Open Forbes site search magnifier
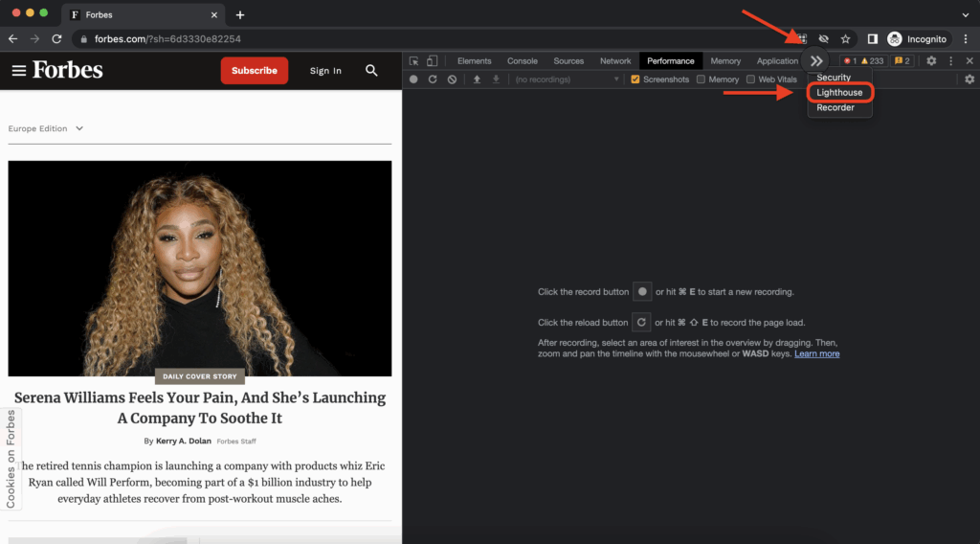 coord(371,71)
